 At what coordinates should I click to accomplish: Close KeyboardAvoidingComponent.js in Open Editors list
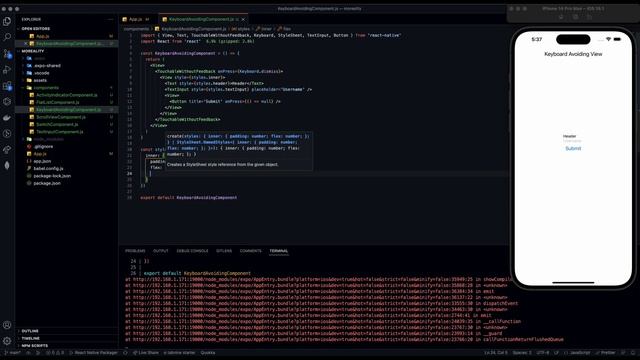pyautogui.click(x=26, y=43)
